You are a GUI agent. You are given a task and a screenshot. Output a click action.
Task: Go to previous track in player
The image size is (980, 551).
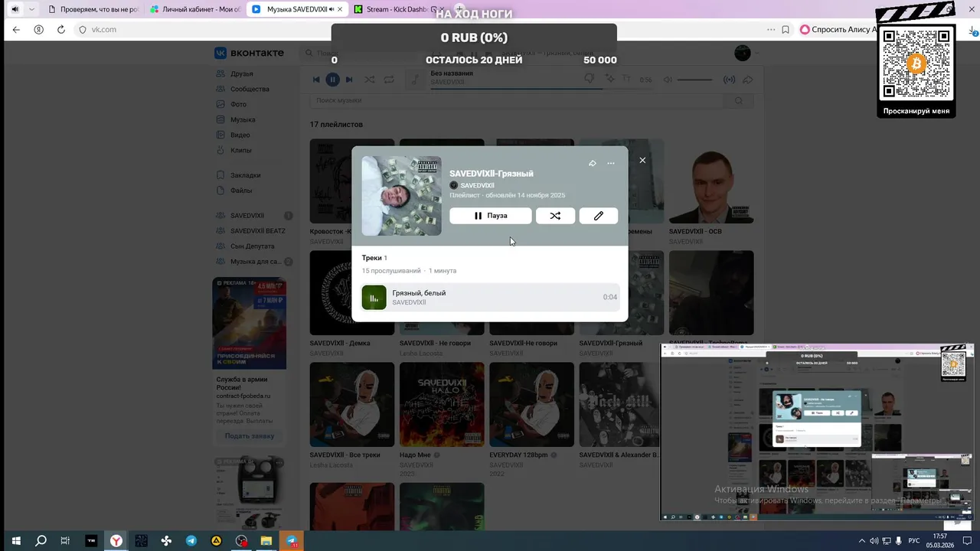tap(316, 80)
